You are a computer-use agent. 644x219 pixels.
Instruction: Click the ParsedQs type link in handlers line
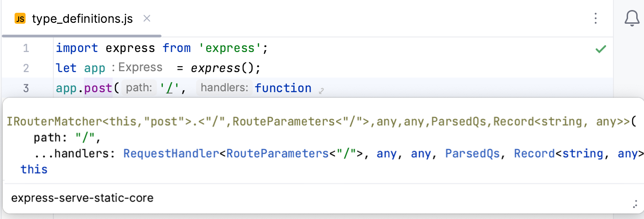pyautogui.click(x=473, y=154)
